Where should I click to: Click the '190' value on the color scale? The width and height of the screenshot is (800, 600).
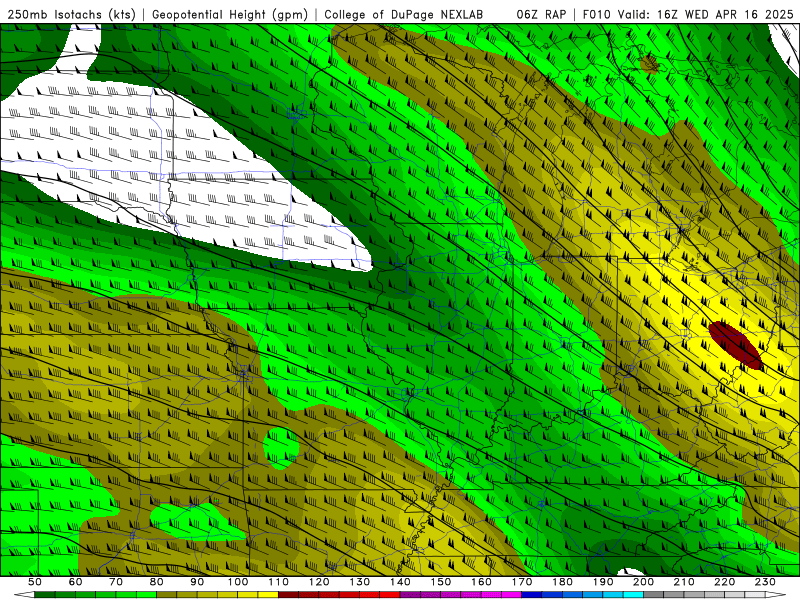(x=603, y=582)
